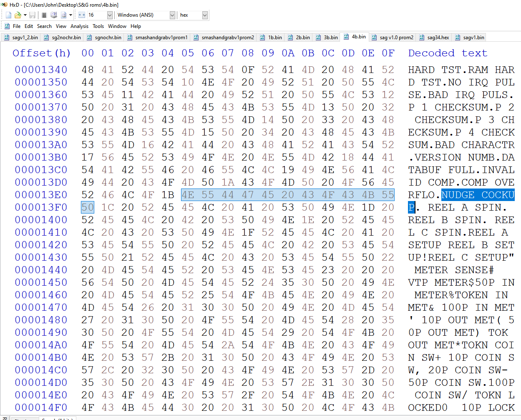Viewport: 521px width, 420px height.
Task: Click decoded text 'HARD TST.RAM HAR'
Action: point(461,70)
